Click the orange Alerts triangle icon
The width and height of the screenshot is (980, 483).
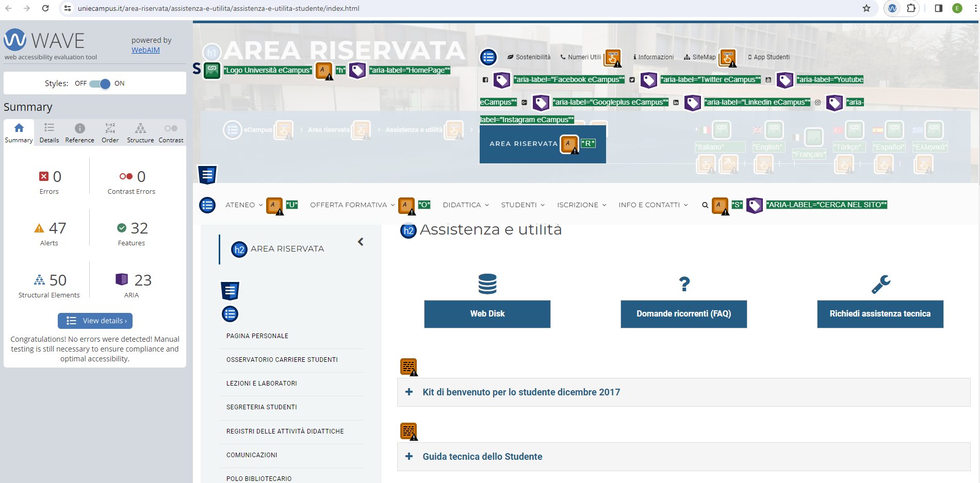coord(39,228)
